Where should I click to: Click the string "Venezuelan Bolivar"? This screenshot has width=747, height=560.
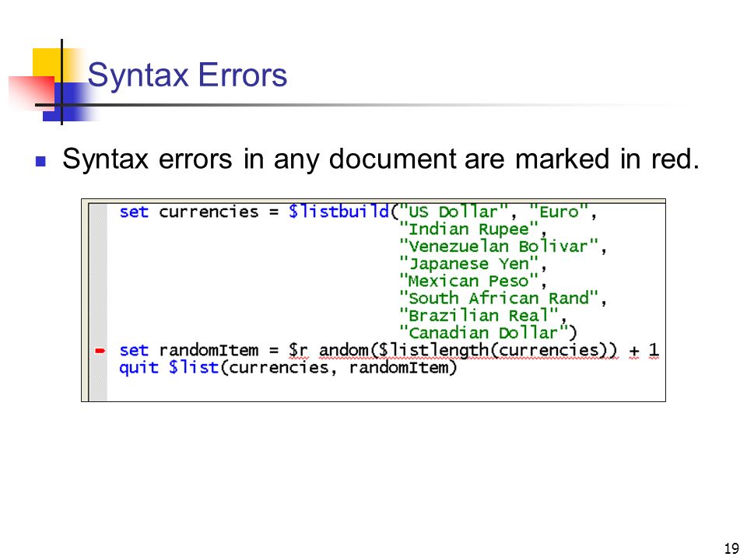pos(498,247)
